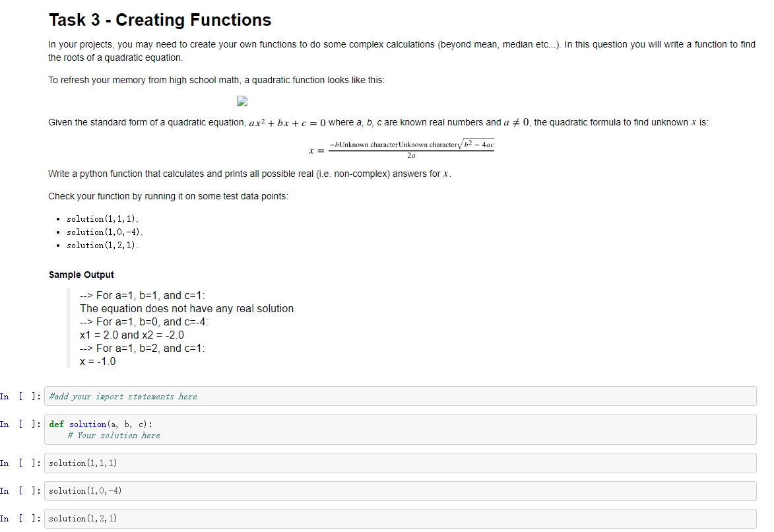Click the Sample Output heading
The height and width of the screenshot is (532, 774).
81,275
